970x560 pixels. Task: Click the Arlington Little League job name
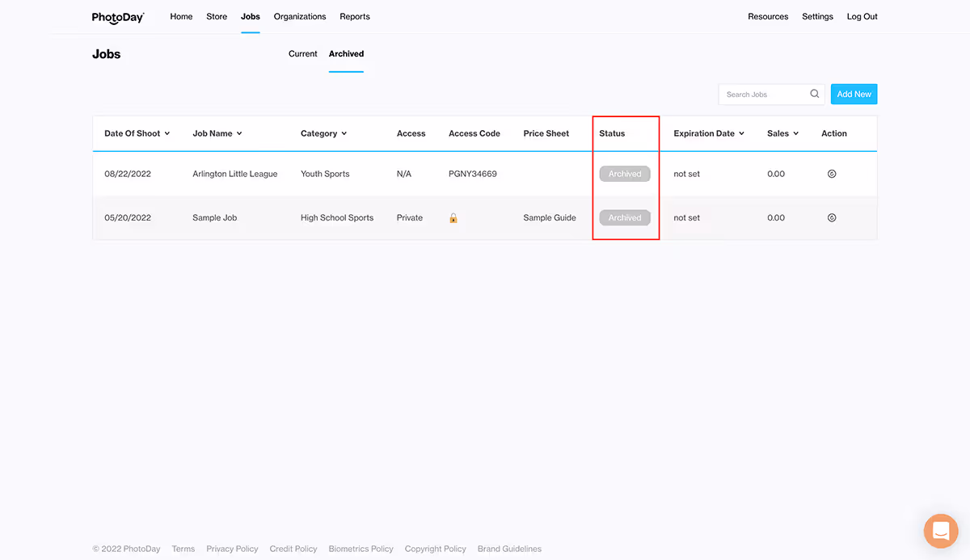(x=235, y=174)
